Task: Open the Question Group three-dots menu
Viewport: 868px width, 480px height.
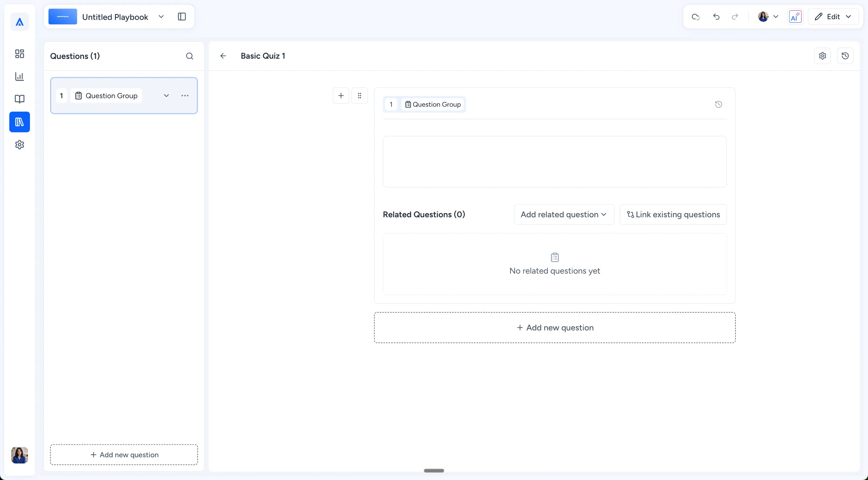Action: click(185, 96)
